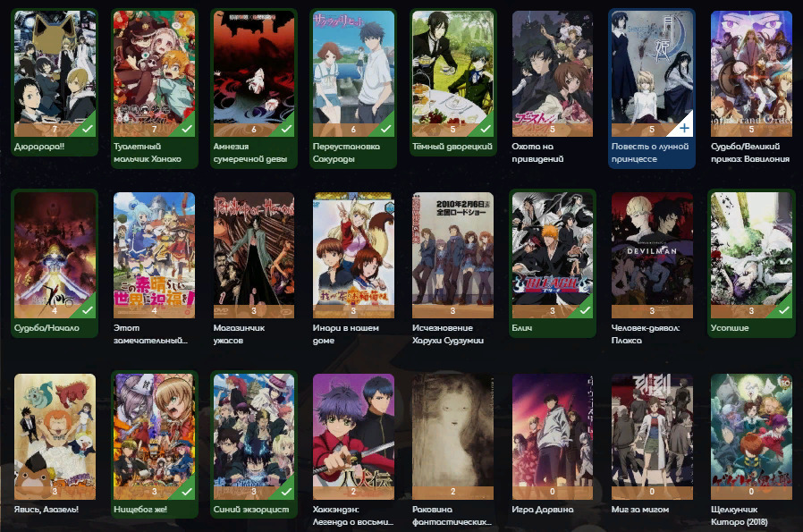Click the checkmark icon on Блич poster
The image size is (803, 532).
coord(585,309)
